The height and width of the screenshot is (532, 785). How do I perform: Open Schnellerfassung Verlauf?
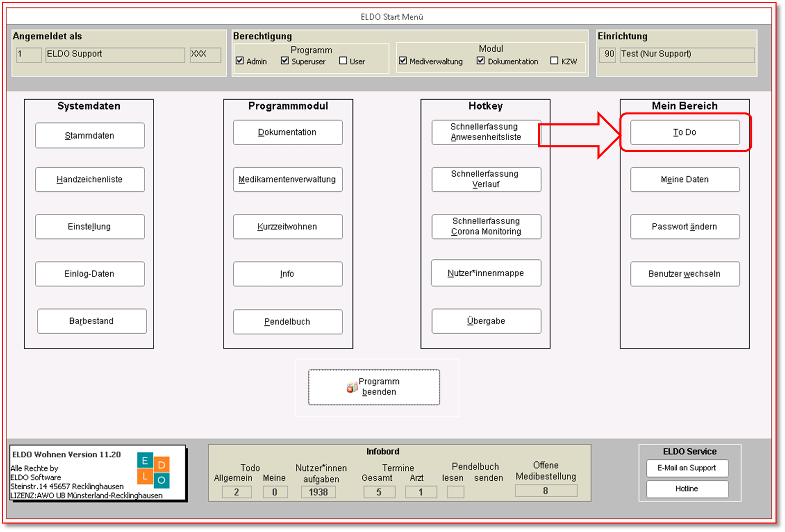[486, 179]
